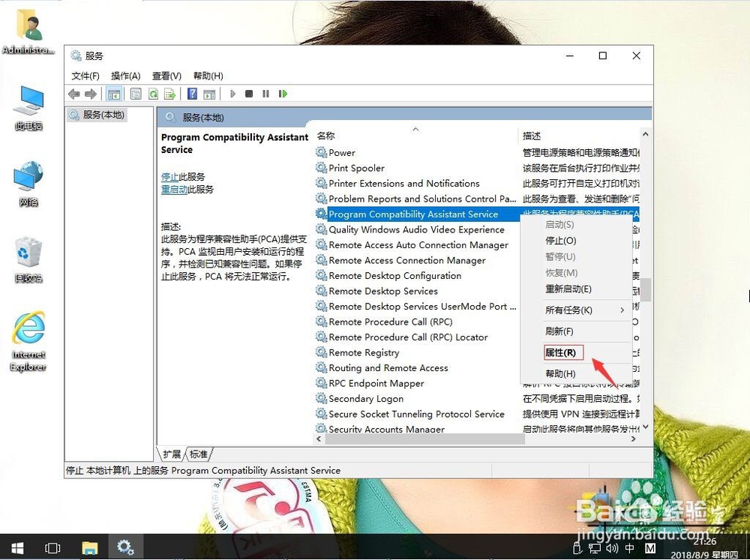Viewport: 750px width, 560px height.
Task: Click the Refresh toolbar icon
Action: coord(153,94)
